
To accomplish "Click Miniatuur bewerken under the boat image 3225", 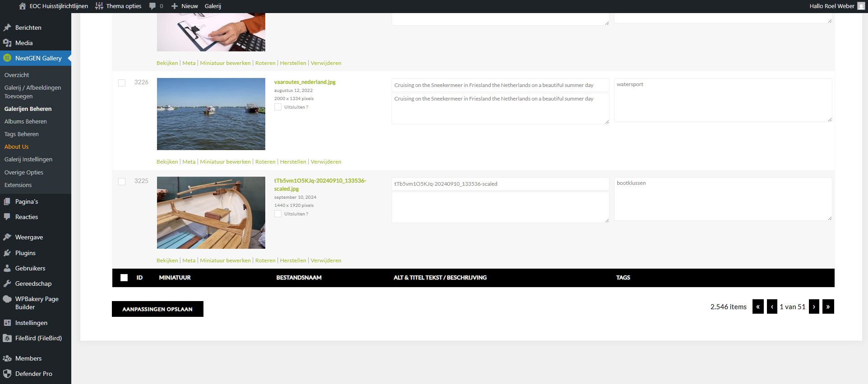I will pyautogui.click(x=225, y=261).
